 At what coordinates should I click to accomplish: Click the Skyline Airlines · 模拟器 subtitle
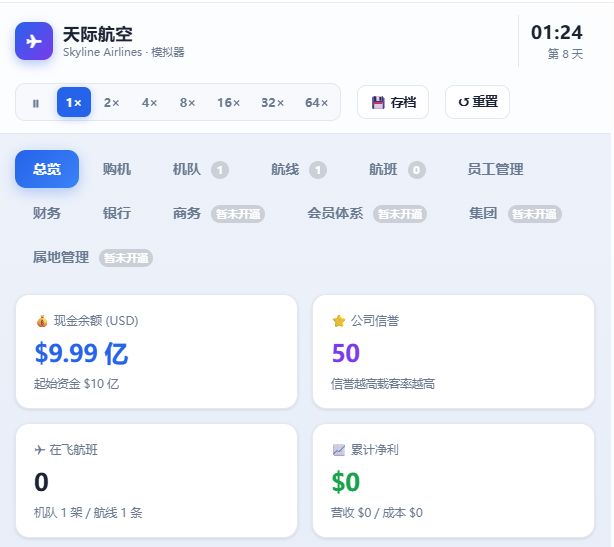(x=124, y=52)
